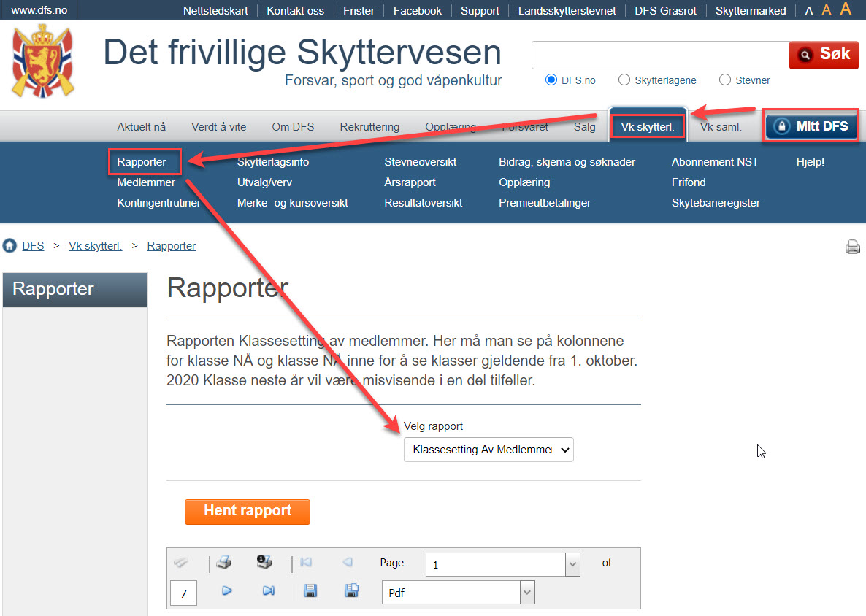Open the Frister top link
Image resolution: width=866 pixels, height=616 pixels.
pos(359,10)
